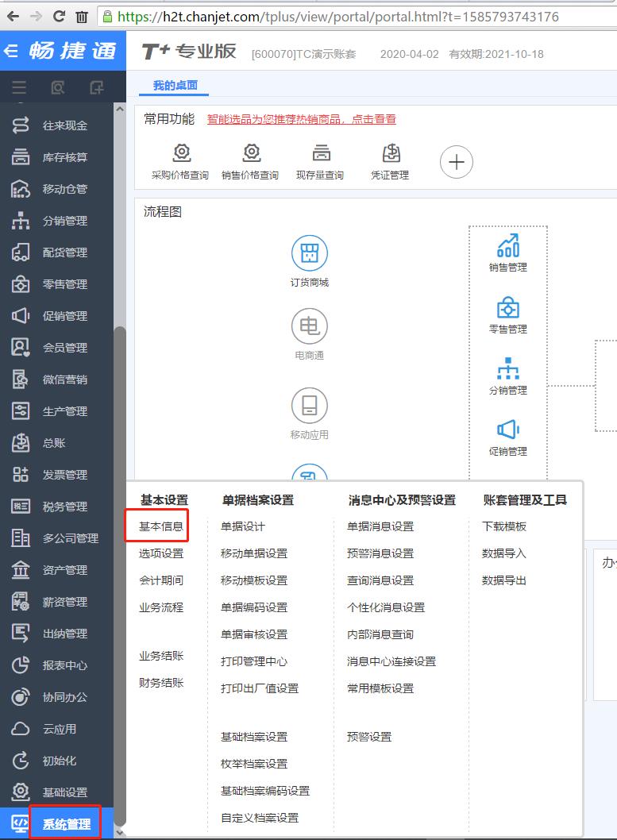Open 会计期间 menu entry
Screen dimensions: 617x840
pyautogui.click(x=161, y=580)
